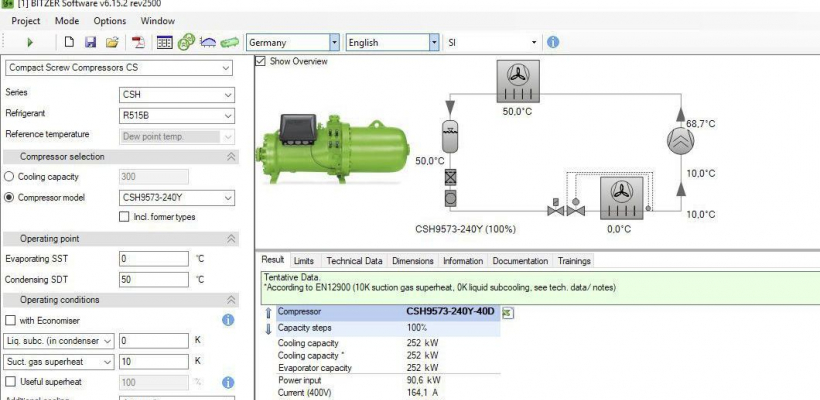
Task: Switch to the Technical Data tab
Action: [354, 261]
